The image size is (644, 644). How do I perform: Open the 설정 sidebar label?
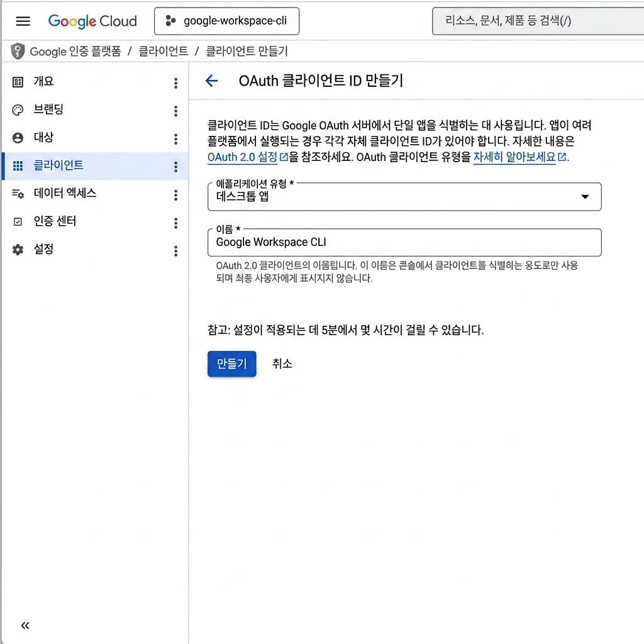(x=43, y=249)
